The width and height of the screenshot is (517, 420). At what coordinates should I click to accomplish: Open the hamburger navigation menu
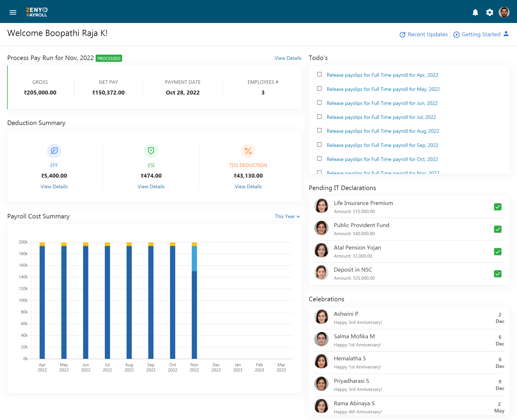coord(13,12)
